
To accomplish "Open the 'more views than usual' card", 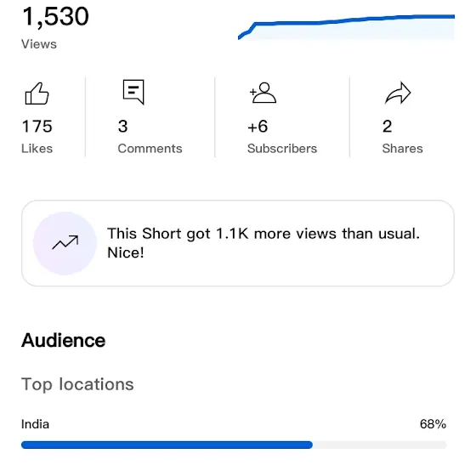I will pos(238,243).
